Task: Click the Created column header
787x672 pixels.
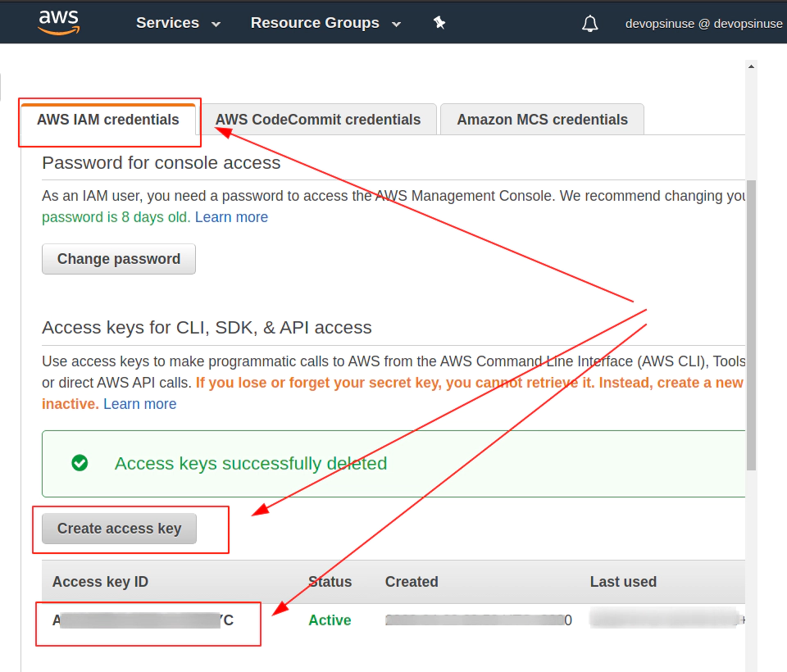Action: pyautogui.click(x=412, y=582)
